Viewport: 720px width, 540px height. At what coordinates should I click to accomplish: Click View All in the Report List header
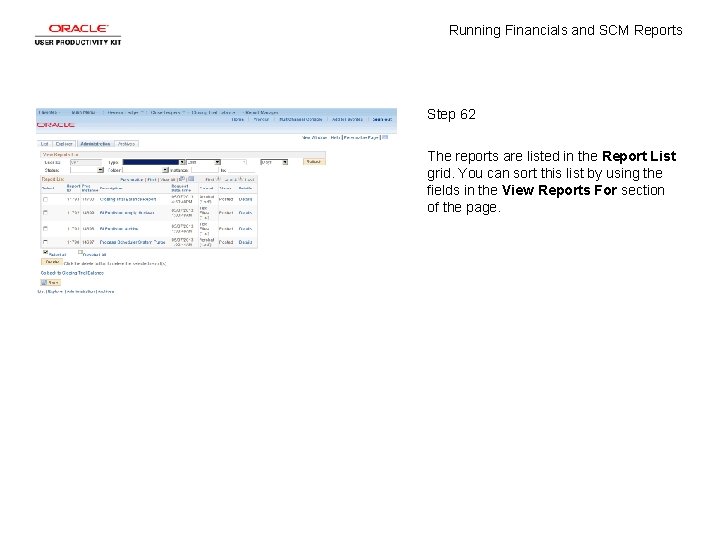167,180
